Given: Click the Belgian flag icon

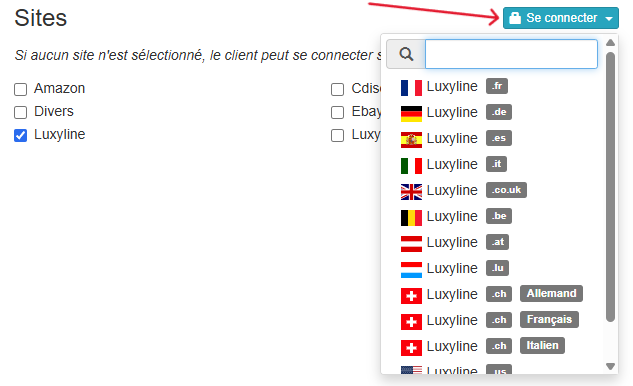Looking at the screenshot, I should click(411, 218).
